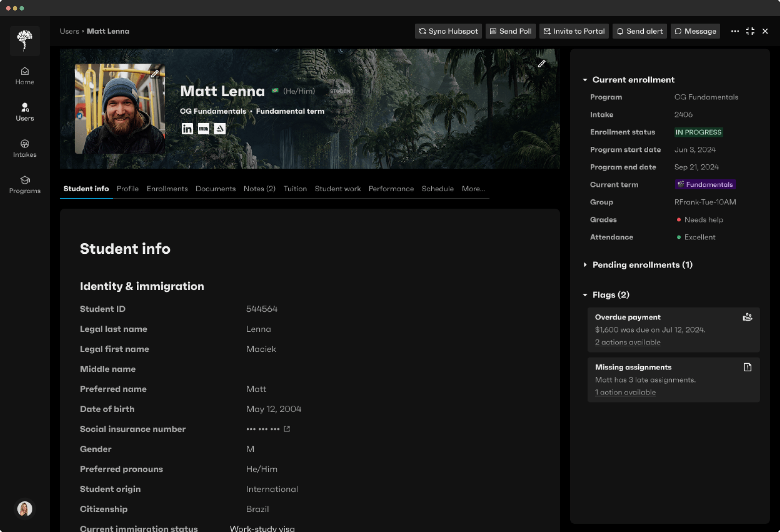Image resolution: width=780 pixels, height=532 pixels.
Task: Open the more options ellipsis menu
Action: 735,31
